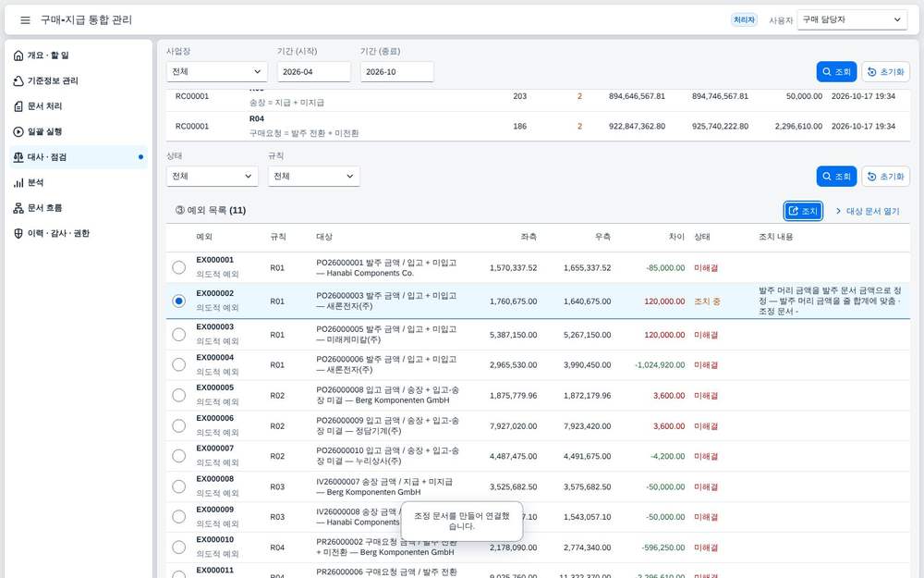This screenshot has height=578, width=924.
Task: Select the radio button for EX000001
Action: 178,268
